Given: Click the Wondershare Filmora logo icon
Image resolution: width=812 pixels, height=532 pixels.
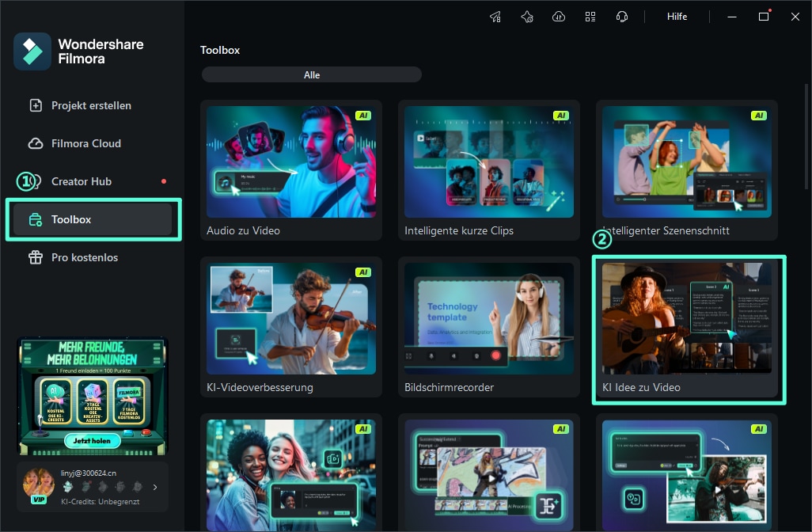Looking at the screenshot, I should point(32,51).
